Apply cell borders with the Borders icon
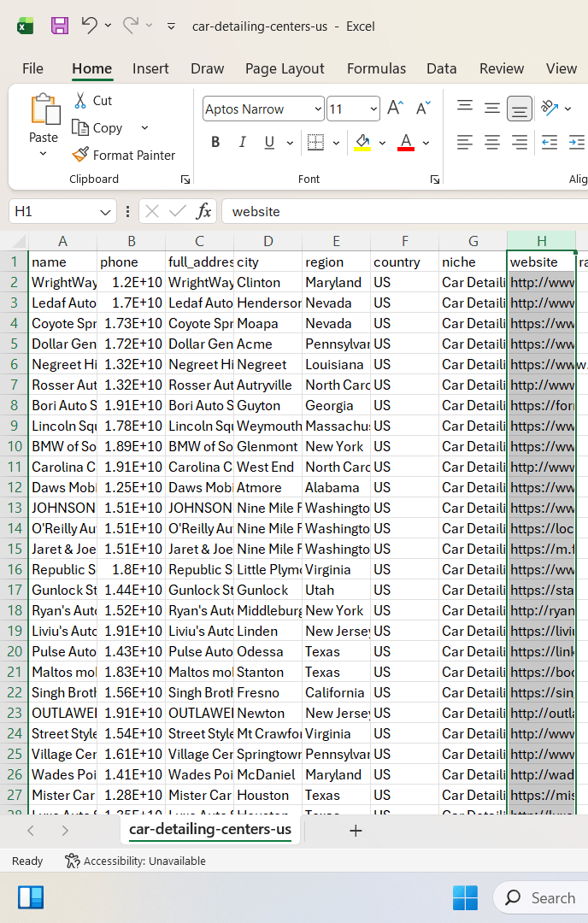This screenshot has width=588, height=923. point(316,143)
